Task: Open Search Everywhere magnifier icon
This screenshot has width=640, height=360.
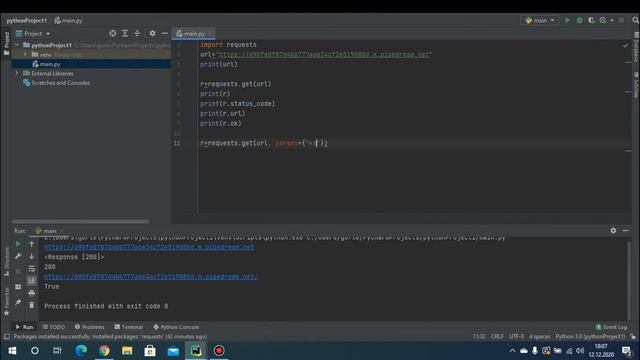Action: pyautogui.click(x=636, y=20)
